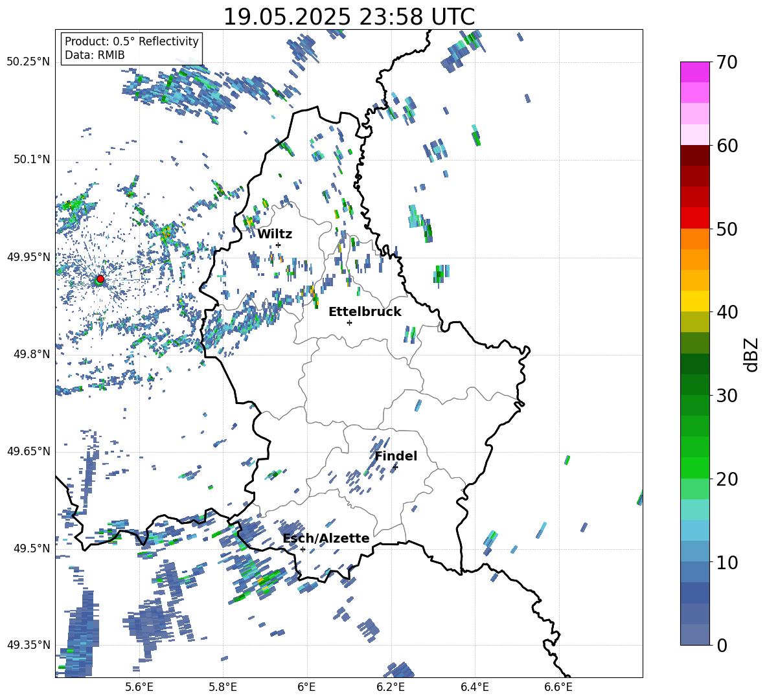Click the 6.4°E longitude label
767x700 pixels.
coord(474,687)
